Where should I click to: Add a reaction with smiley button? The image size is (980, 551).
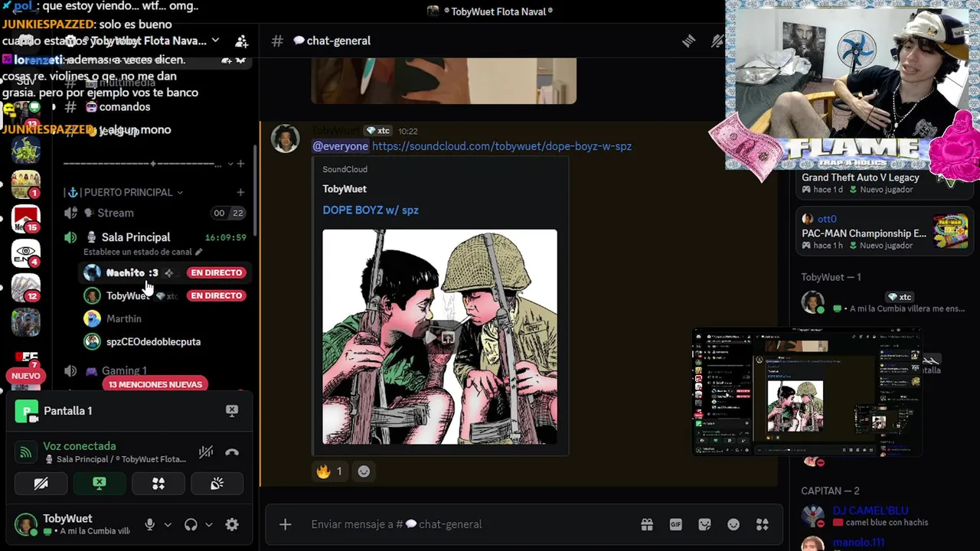pos(364,471)
